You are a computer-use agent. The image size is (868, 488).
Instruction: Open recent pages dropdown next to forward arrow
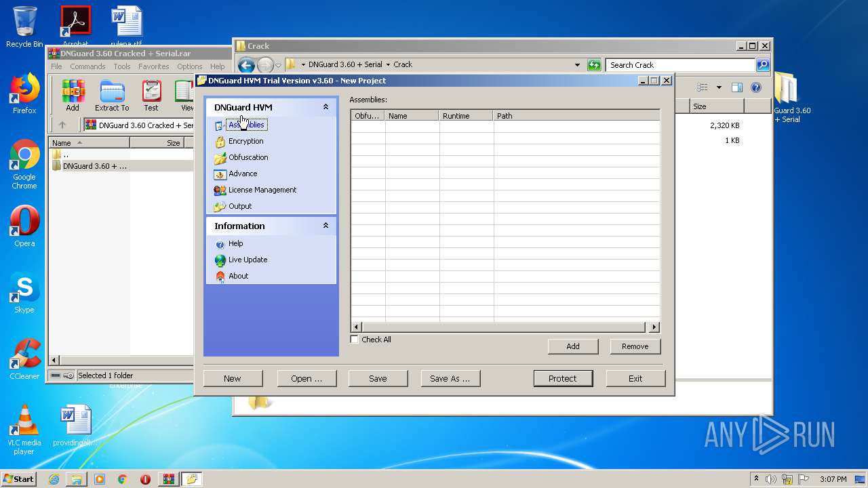tap(278, 66)
